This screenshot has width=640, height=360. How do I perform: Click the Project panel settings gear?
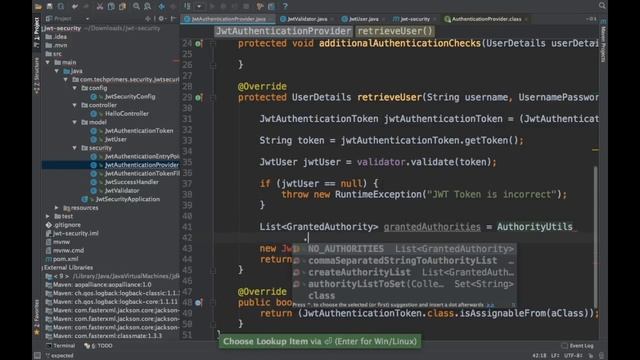click(162, 19)
